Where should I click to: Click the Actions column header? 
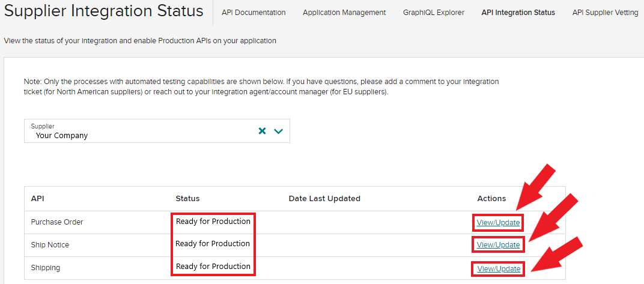click(x=491, y=199)
